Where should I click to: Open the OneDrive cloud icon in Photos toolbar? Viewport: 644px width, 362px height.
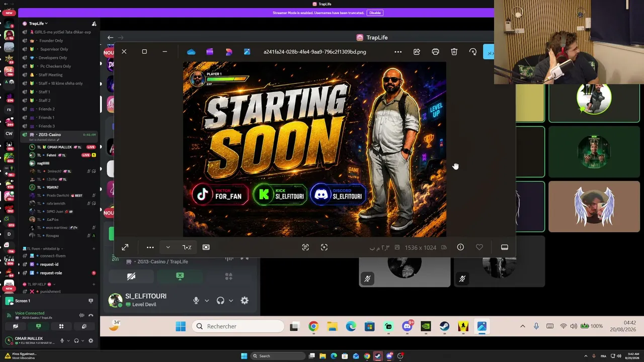coord(191,52)
